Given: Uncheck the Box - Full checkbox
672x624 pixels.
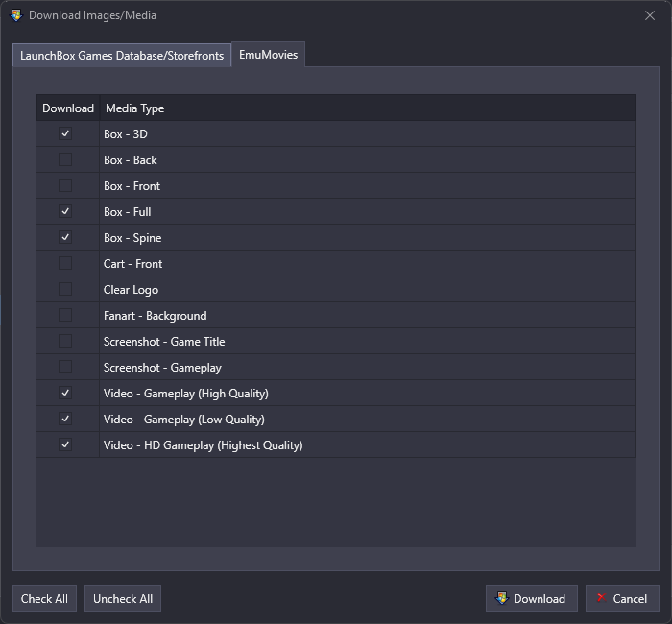Looking at the screenshot, I should (65, 211).
